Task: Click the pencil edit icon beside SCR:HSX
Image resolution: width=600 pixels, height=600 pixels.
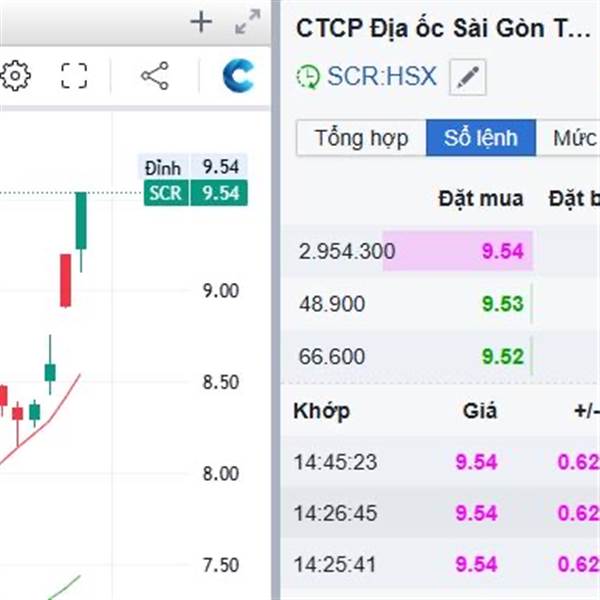Action: (468, 77)
